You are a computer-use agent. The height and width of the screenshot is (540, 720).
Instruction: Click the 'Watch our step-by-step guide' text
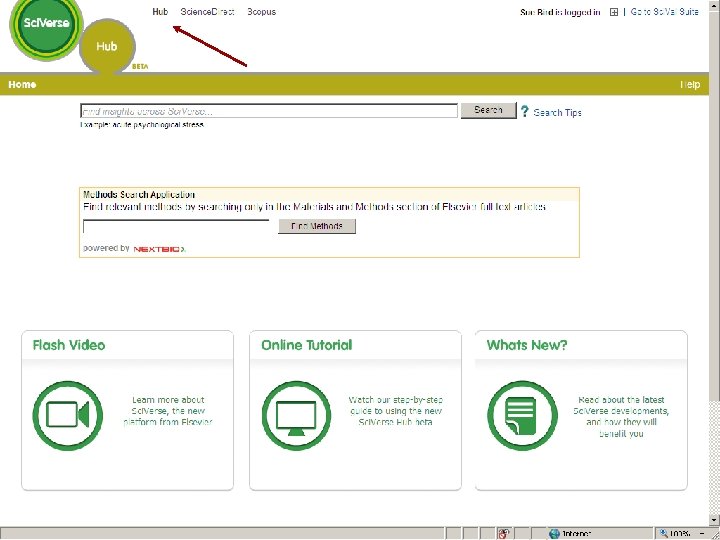[396, 411]
